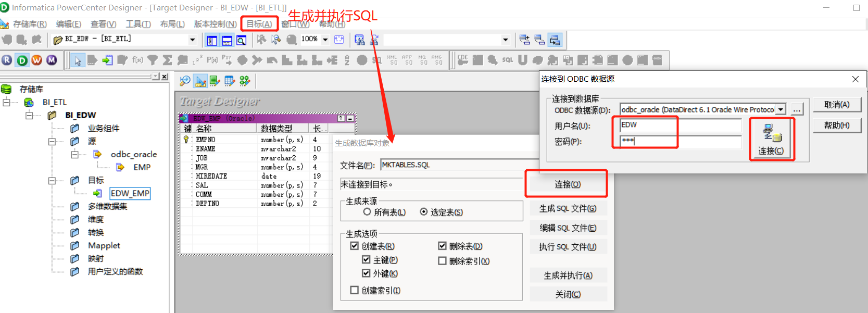
Task: Click the 连接(O) button in generate dialog
Action: [x=568, y=184]
